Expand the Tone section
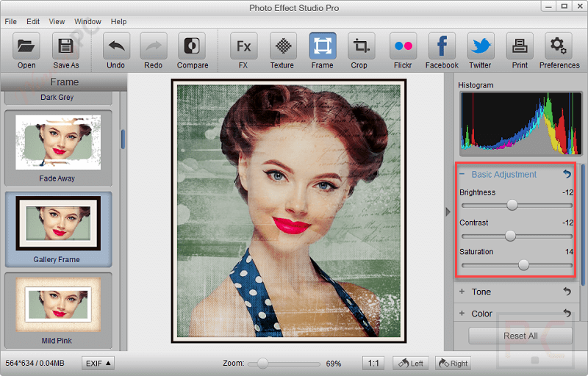The width and height of the screenshot is (588, 376). 462,292
